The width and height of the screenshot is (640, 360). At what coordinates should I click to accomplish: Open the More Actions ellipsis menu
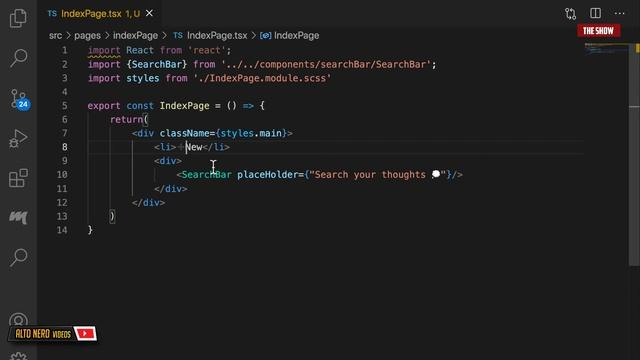[620, 13]
